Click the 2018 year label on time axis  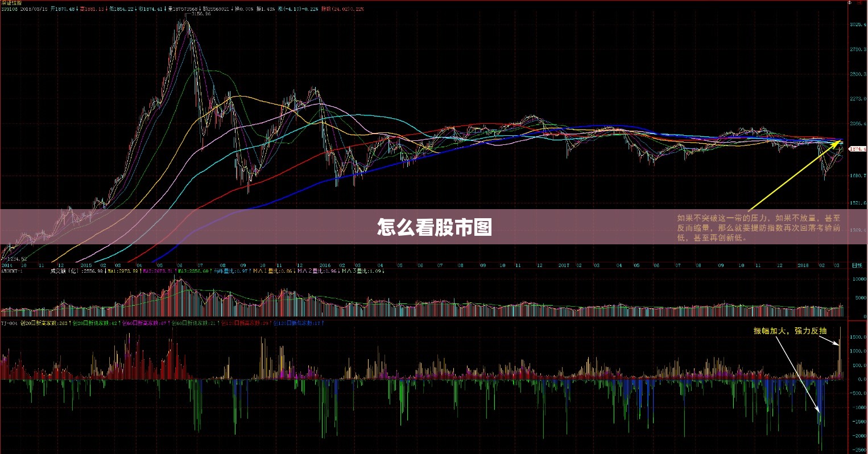click(x=803, y=265)
